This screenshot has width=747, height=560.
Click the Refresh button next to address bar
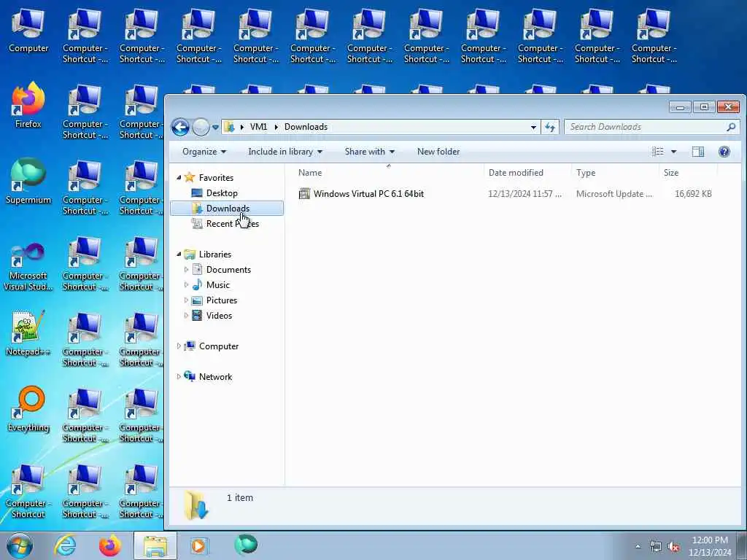pyautogui.click(x=550, y=127)
